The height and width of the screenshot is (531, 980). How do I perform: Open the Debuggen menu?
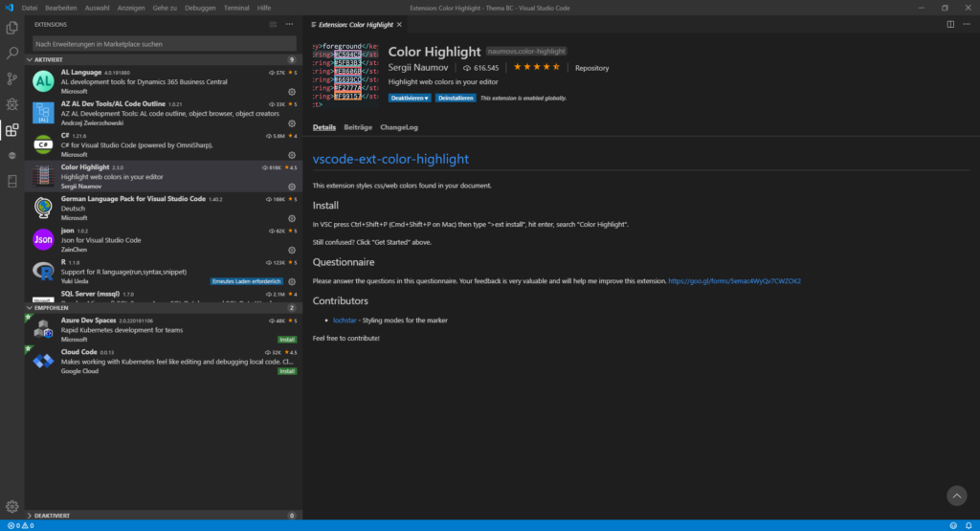(200, 8)
